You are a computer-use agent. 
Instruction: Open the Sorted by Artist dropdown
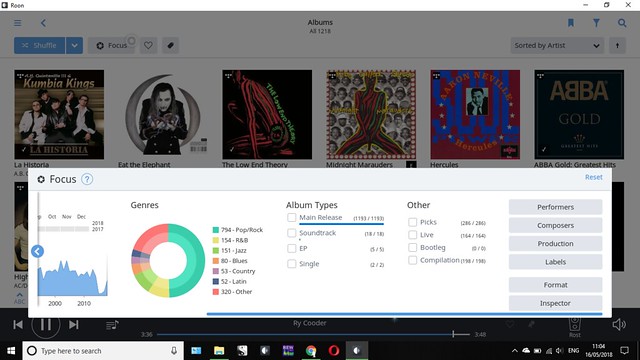pyautogui.click(x=557, y=45)
